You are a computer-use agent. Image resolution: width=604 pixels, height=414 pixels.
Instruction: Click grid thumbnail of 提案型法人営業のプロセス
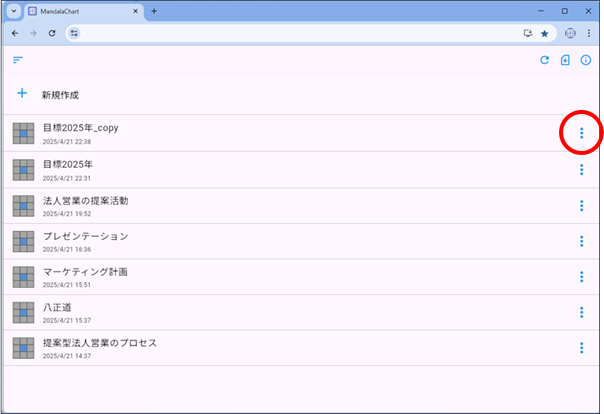point(23,348)
